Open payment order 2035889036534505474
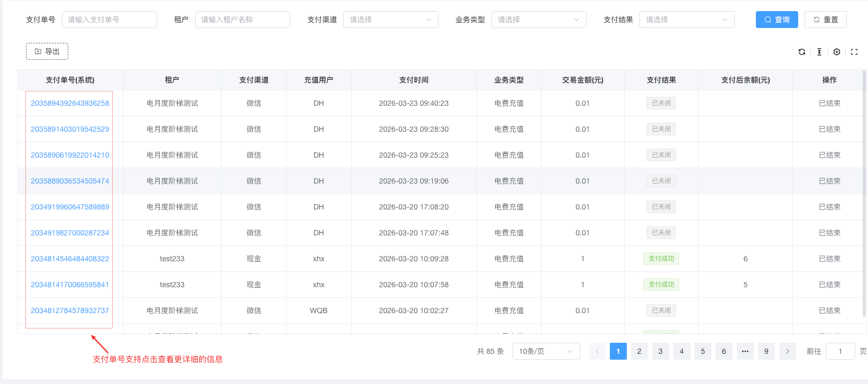Image resolution: width=868 pixels, height=384 pixels. [x=70, y=181]
